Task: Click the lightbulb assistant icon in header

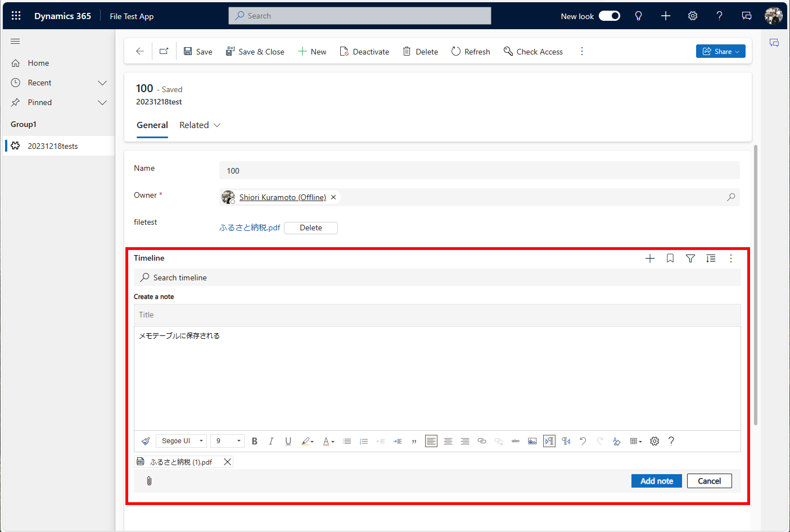Action: pyautogui.click(x=638, y=16)
